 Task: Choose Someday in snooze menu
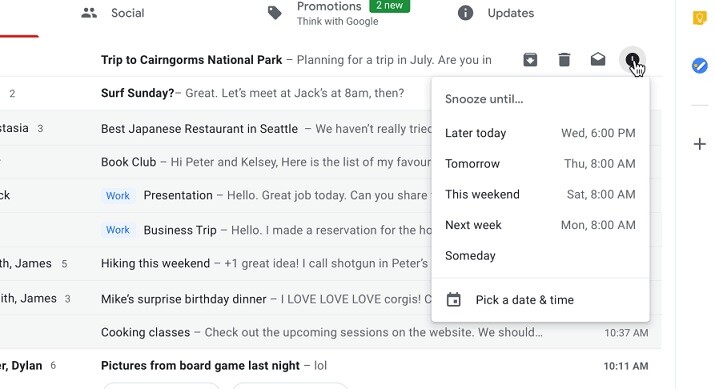point(540,256)
